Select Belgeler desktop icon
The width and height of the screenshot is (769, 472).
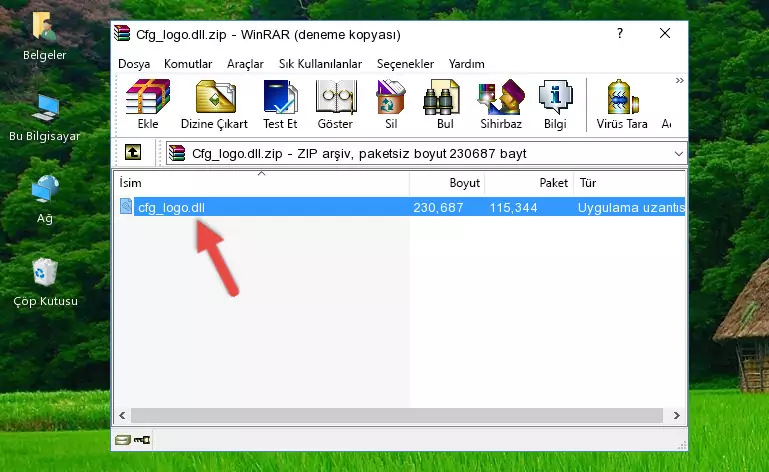[45, 37]
